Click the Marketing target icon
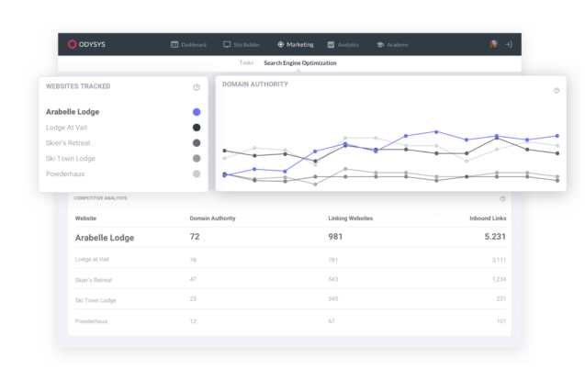This screenshot has width=585, height=392. coord(281,45)
